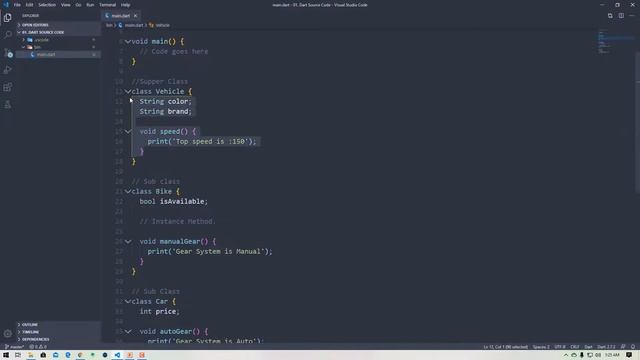Click the UTF-8 encoding status item

tap(560, 347)
